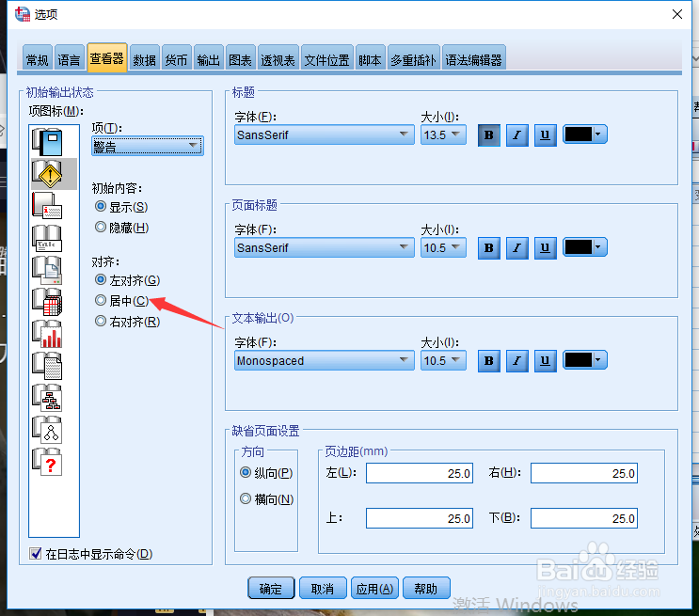The image size is (699, 616).
Task: Open the 文件位置 tab
Action: [327, 59]
